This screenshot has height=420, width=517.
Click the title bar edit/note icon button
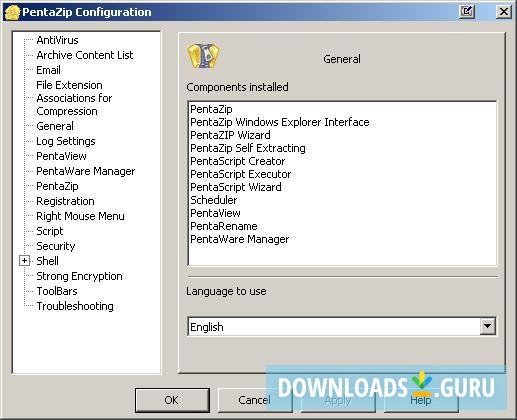[x=467, y=12]
